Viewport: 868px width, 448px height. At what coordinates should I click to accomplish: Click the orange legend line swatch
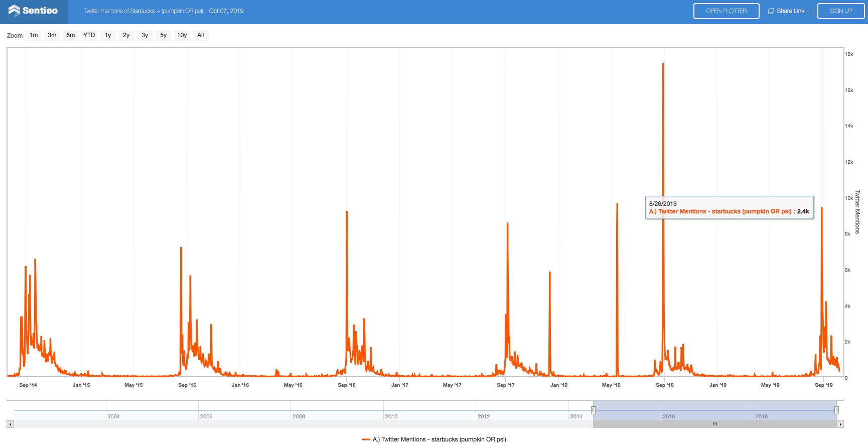click(x=366, y=439)
